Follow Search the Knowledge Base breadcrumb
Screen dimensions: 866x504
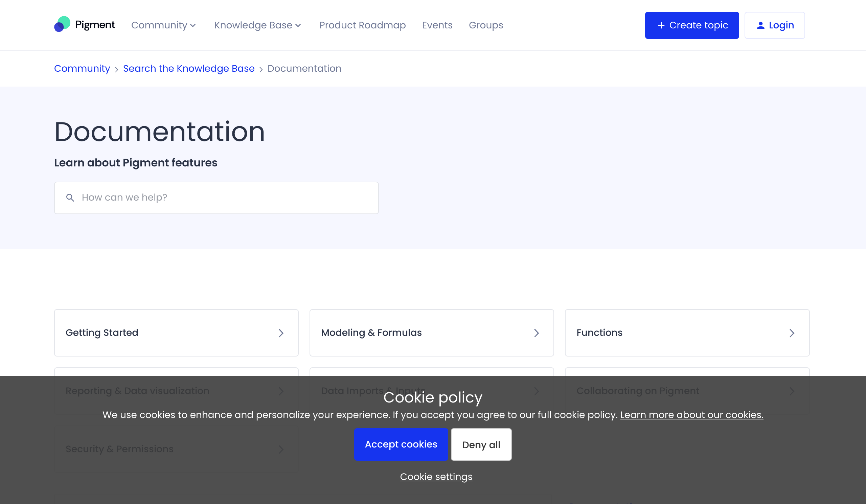189,68
